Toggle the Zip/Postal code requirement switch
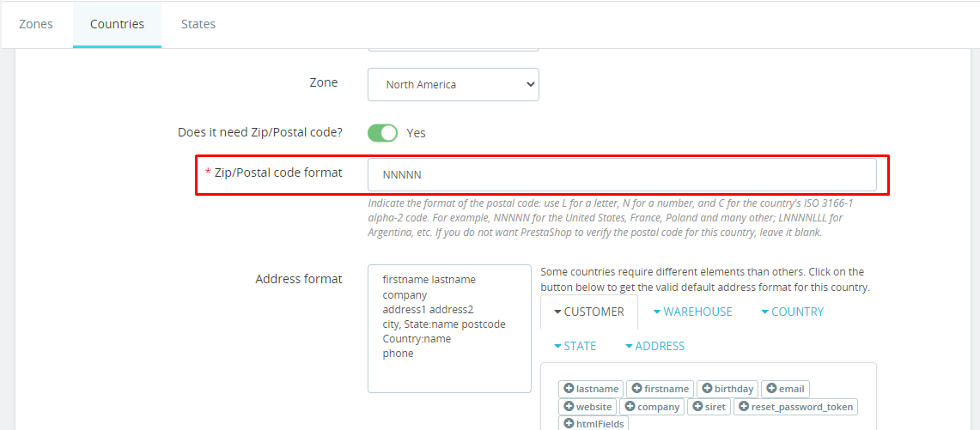This screenshot has width=980, height=430. click(382, 133)
